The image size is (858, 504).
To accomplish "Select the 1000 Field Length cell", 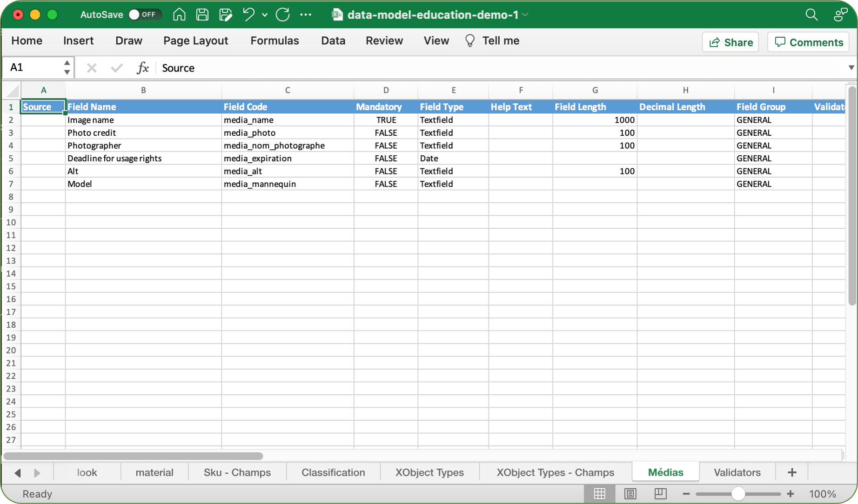I will (595, 120).
